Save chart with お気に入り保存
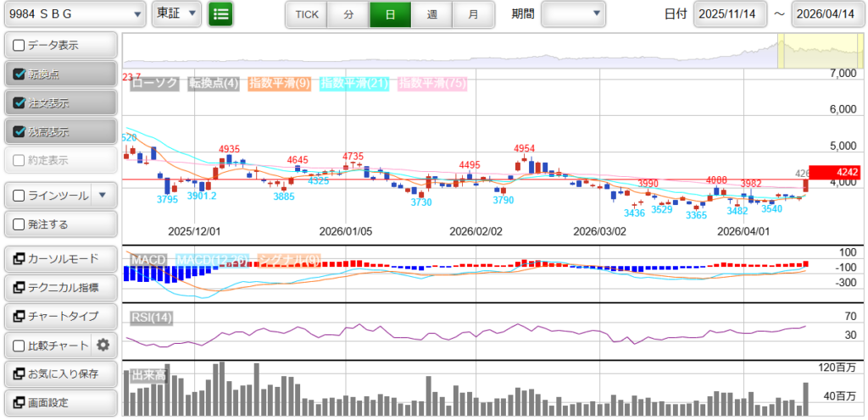Image resolution: width=868 pixels, height=420 pixels. 60,373
